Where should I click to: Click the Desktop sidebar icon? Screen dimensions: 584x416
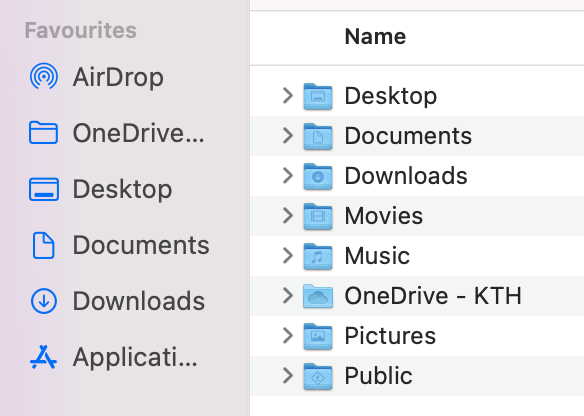(x=44, y=189)
